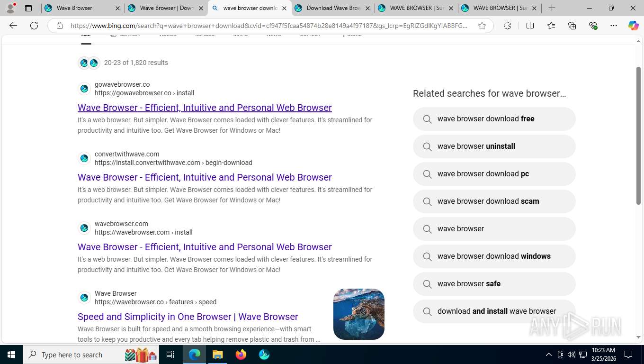Switch to 'Wave Browser | Down' tab
This screenshot has height=364, width=644.
(166, 8)
